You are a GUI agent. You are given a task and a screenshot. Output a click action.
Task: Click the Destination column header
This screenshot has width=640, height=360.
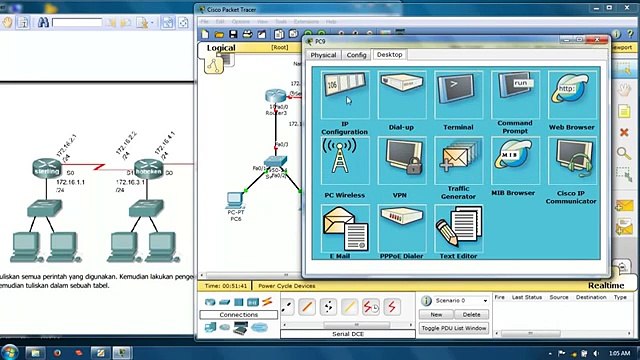point(591,297)
